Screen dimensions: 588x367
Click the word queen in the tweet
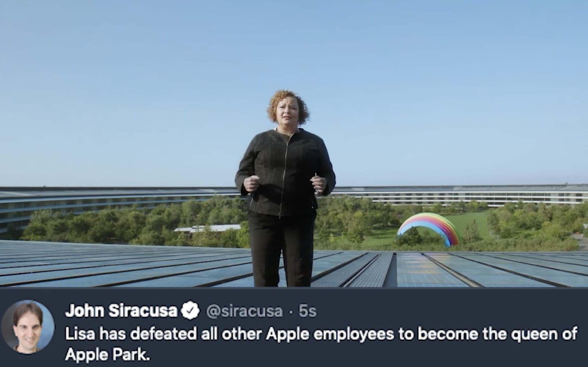531,334
